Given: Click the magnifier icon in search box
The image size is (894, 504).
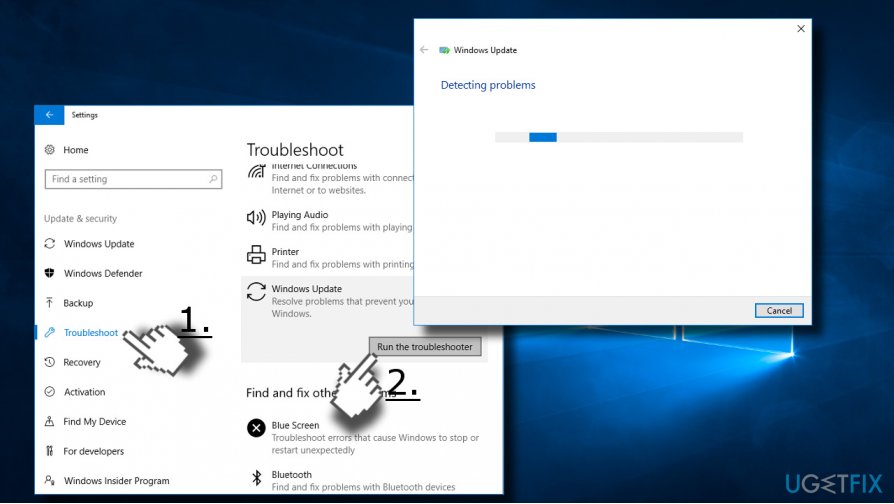Looking at the screenshot, I should coord(213,179).
